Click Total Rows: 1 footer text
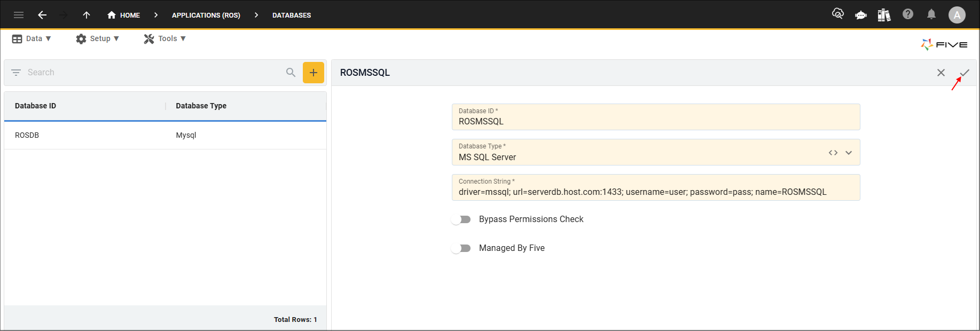This screenshot has height=331, width=980. 295,319
